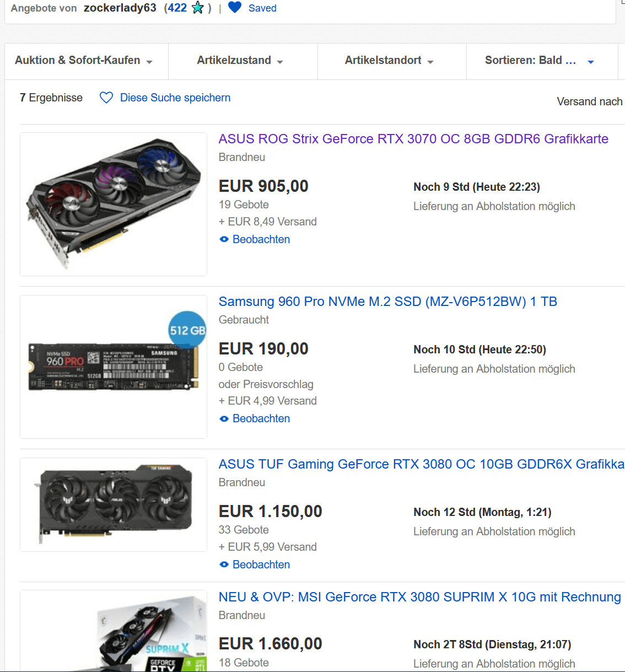
Task: Click Diese Suche speichern link text
Action: click(x=175, y=98)
